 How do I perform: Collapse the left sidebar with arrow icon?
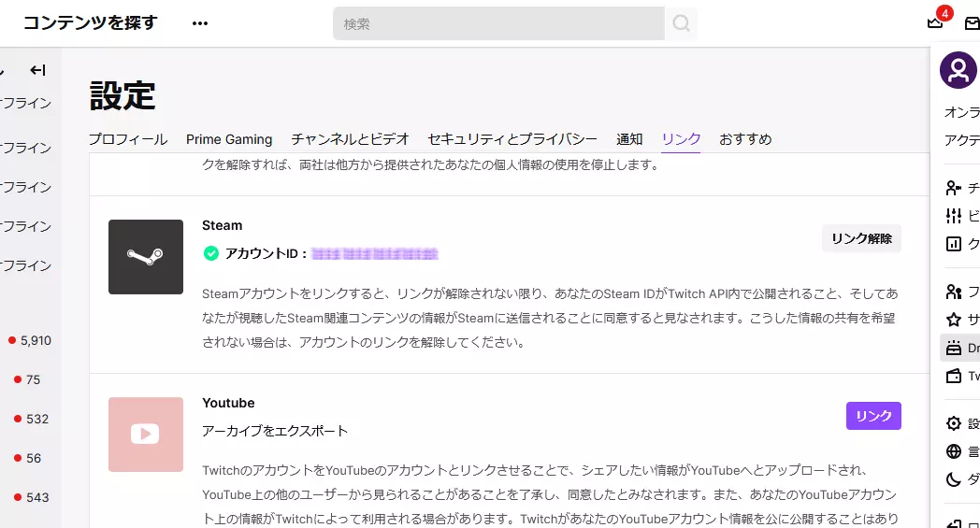37,70
